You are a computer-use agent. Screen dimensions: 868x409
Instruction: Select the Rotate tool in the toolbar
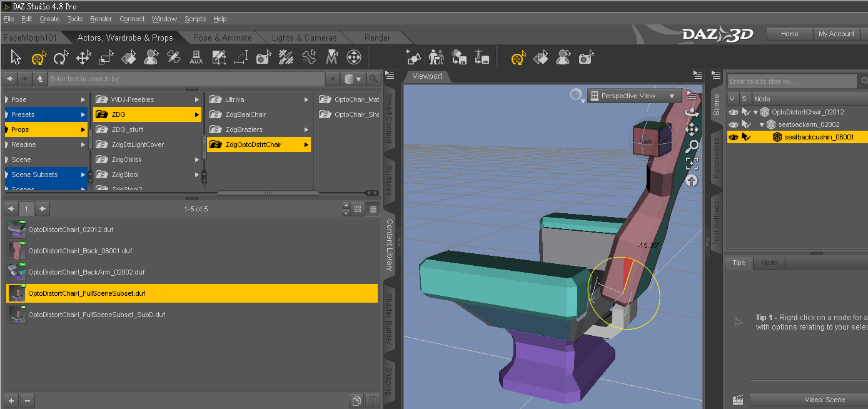point(61,58)
